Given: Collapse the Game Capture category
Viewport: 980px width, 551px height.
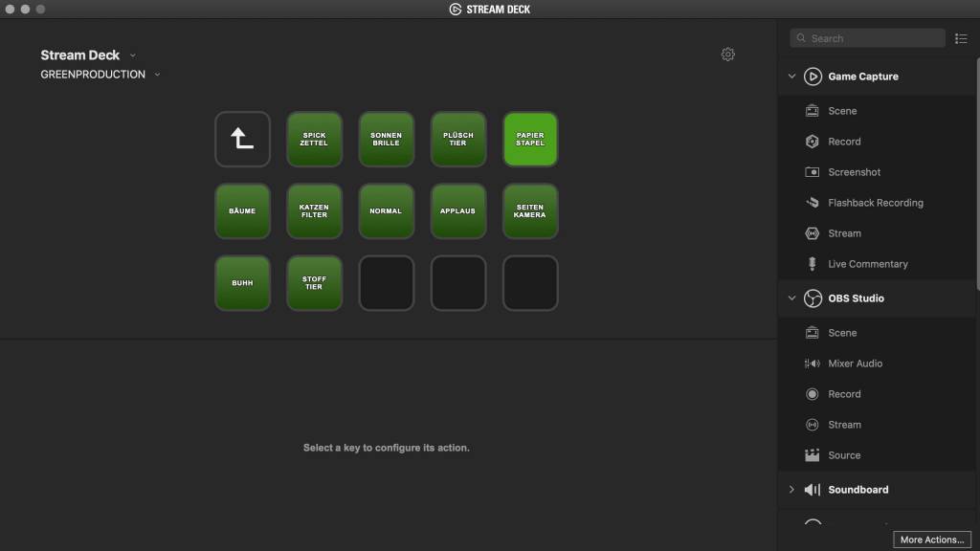Looking at the screenshot, I should coord(791,77).
